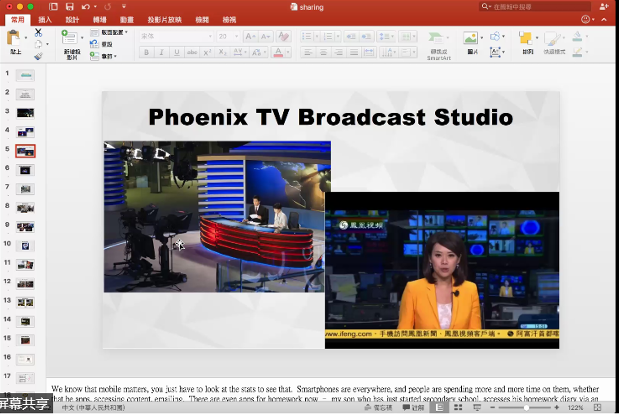
Task: Toggle Underline text formatting
Action: click(x=174, y=53)
